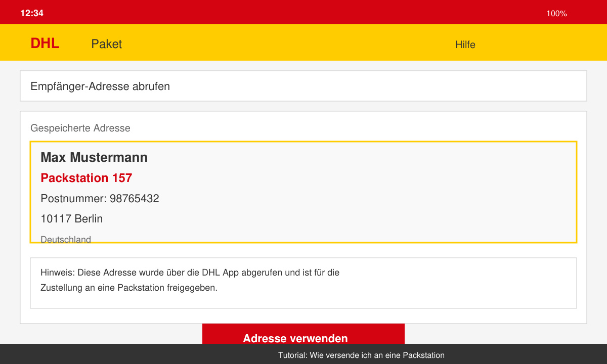Click the Hinweis note about DHL App
Image resolution: width=607 pixels, height=364 pixels.
(x=303, y=283)
